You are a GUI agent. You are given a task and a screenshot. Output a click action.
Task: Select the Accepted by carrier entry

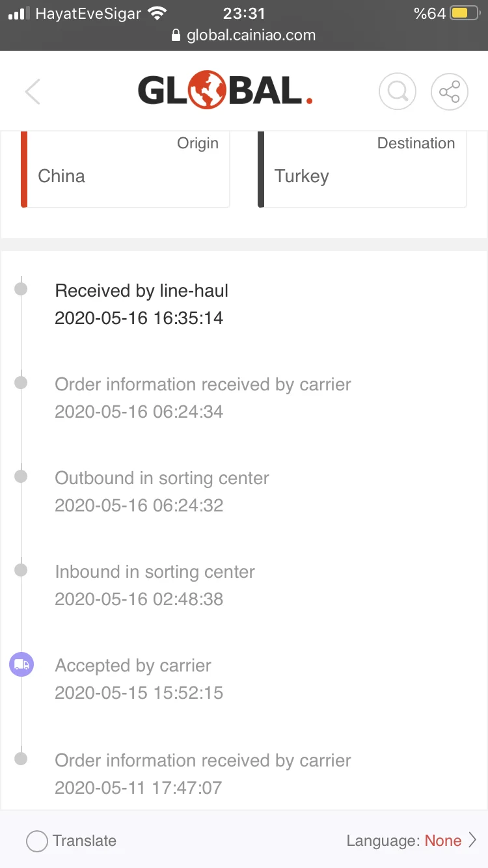tap(139, 679)
